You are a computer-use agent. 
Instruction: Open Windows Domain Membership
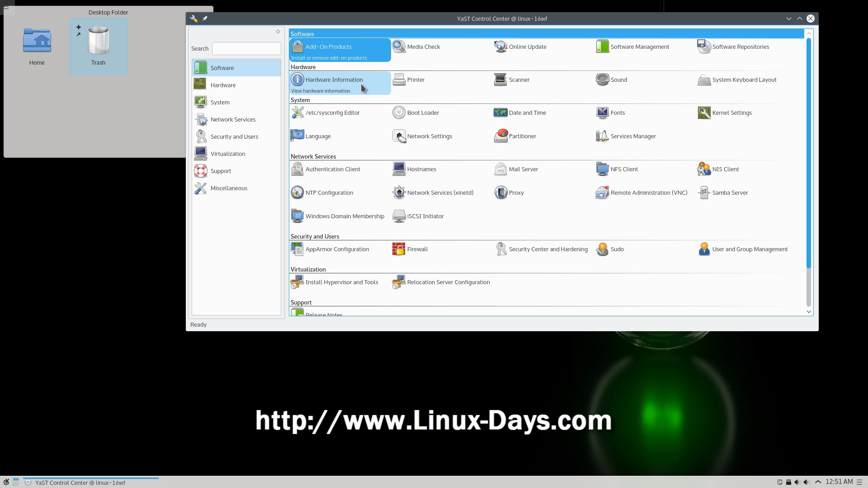click(x=338, y=216)
